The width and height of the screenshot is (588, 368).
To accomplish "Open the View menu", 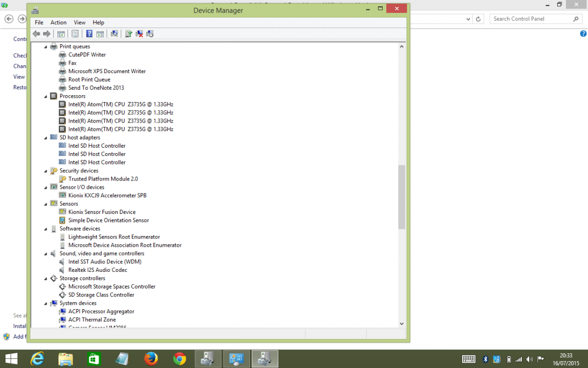I will (80, 23).
